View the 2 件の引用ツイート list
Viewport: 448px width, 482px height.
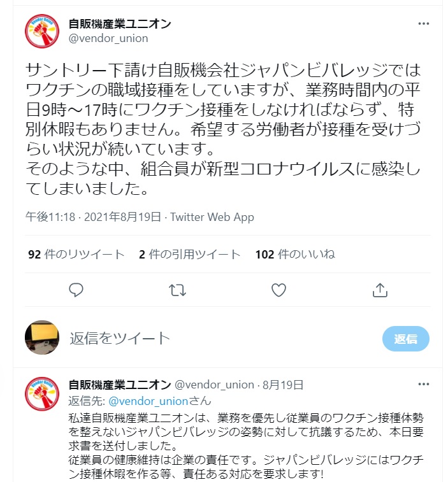click(x=189, y=254)
